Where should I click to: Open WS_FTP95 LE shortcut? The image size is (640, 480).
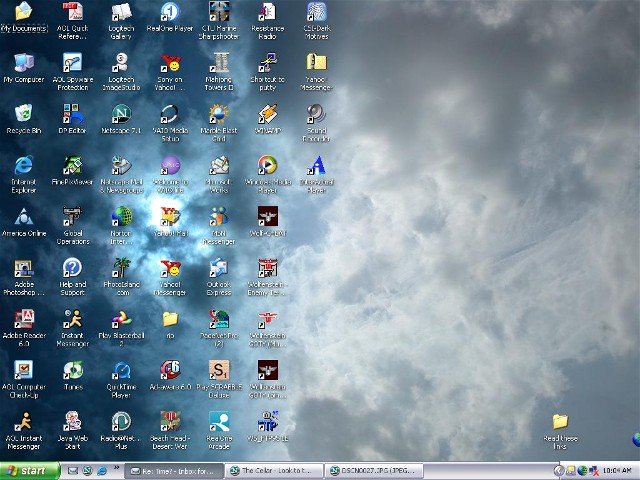(267, 422)
